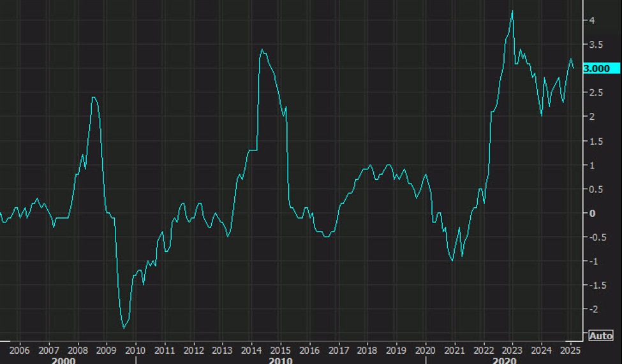Image resolution: width=622 pixels, height=364 pixels.
Task: Select 2020 on the time axis
Action: click(426, 350)
